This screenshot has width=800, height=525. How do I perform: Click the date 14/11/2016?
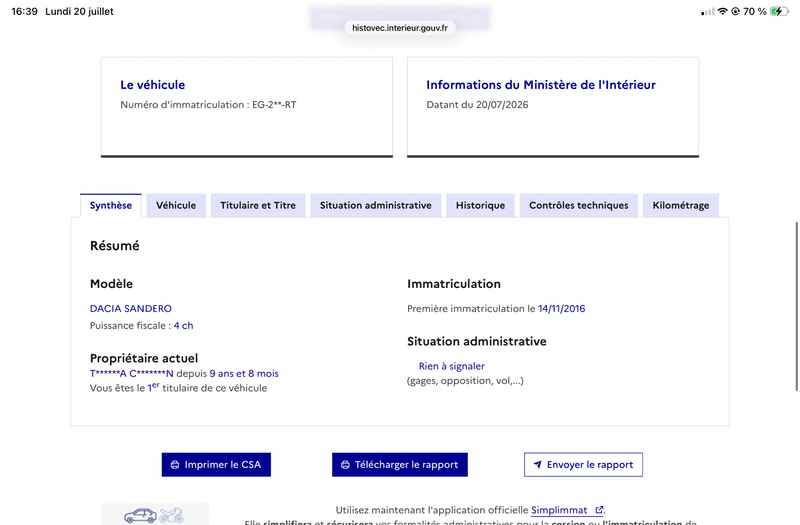click(561, 309)
